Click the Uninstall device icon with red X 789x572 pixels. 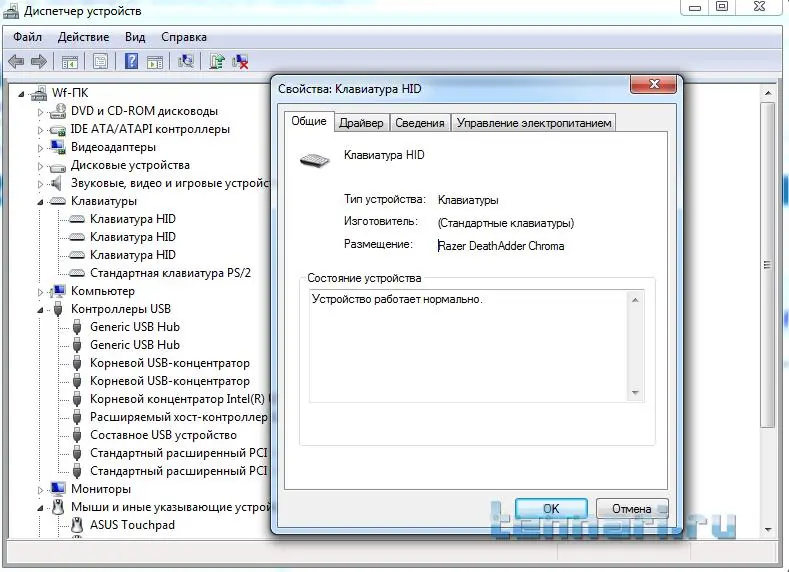click(x=240, y=62)
